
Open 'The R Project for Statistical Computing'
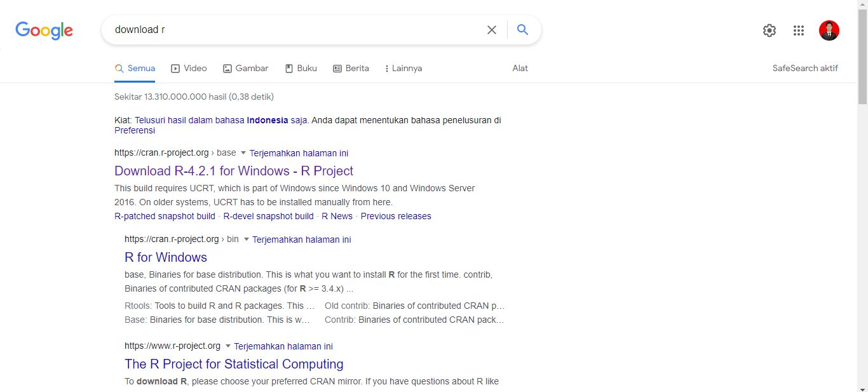[234, 364]
